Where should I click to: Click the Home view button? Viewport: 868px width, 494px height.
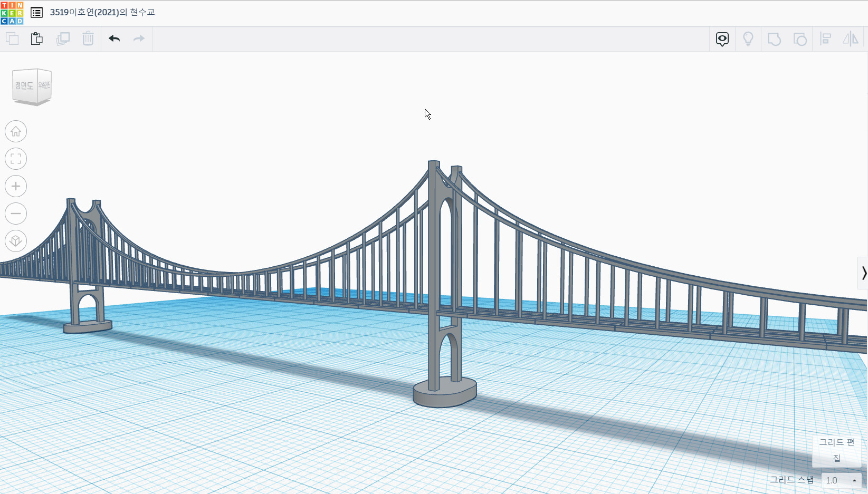pyautogui.click(x=16, y=131)
